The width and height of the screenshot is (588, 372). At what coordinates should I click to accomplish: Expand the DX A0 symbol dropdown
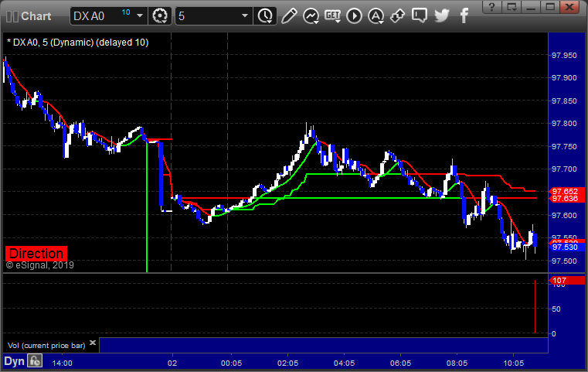[x=140, y=16]
